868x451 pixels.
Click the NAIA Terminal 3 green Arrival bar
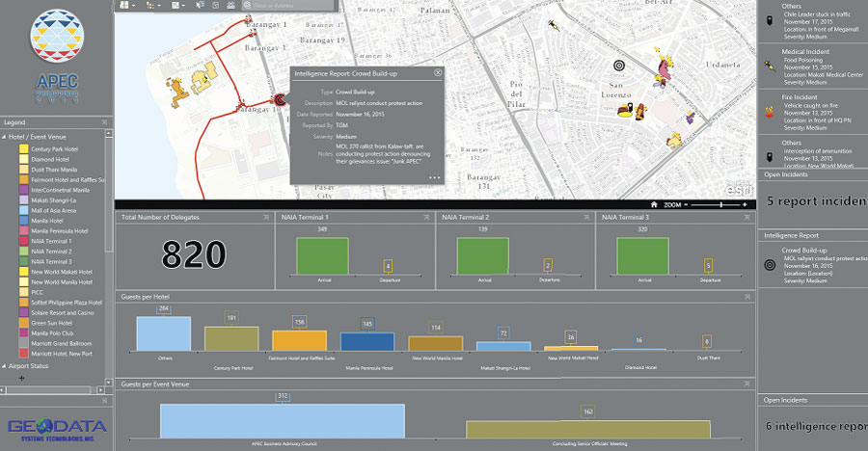[642, 255]
